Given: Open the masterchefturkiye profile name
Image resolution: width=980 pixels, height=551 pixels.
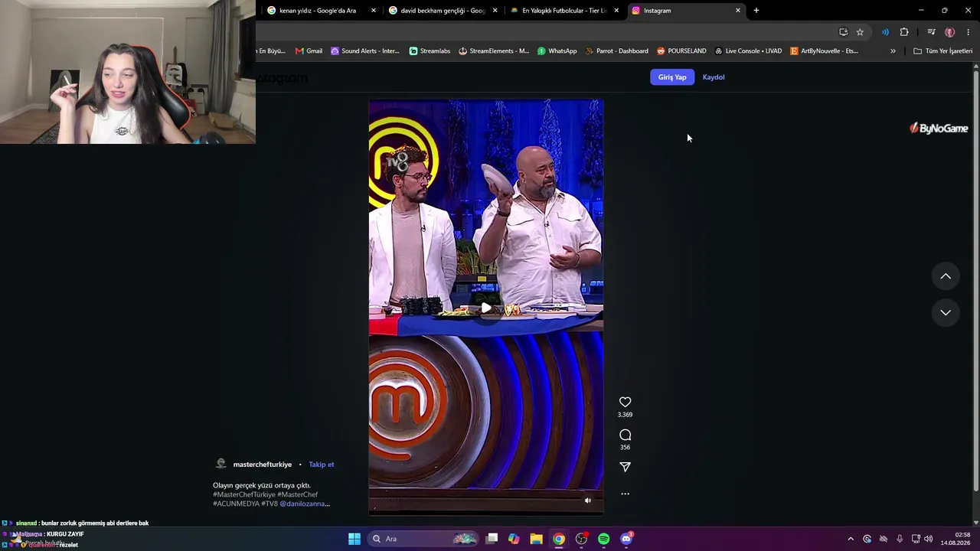Looking at the screenshot, I should (x=262, y=465).
